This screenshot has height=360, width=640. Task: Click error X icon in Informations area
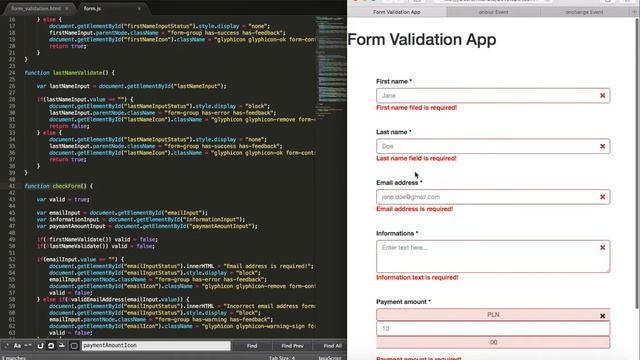[602, 247]
